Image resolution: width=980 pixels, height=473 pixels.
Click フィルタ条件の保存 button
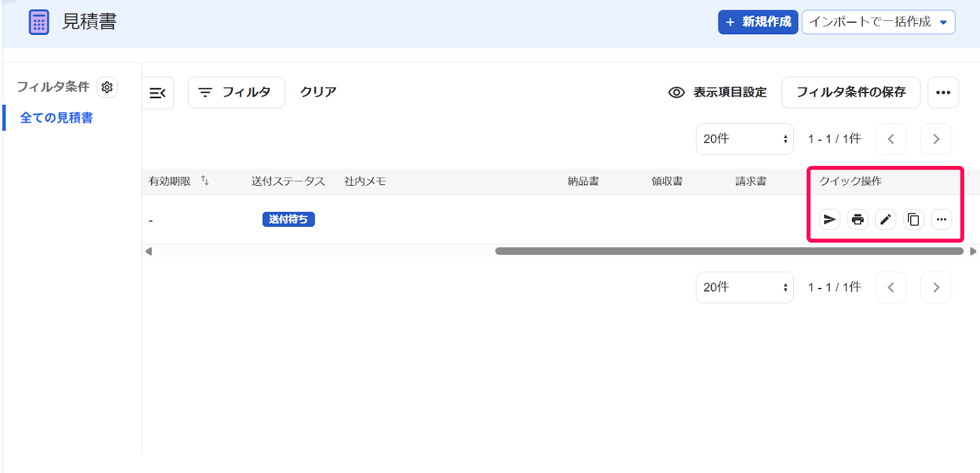pos(851,93)
